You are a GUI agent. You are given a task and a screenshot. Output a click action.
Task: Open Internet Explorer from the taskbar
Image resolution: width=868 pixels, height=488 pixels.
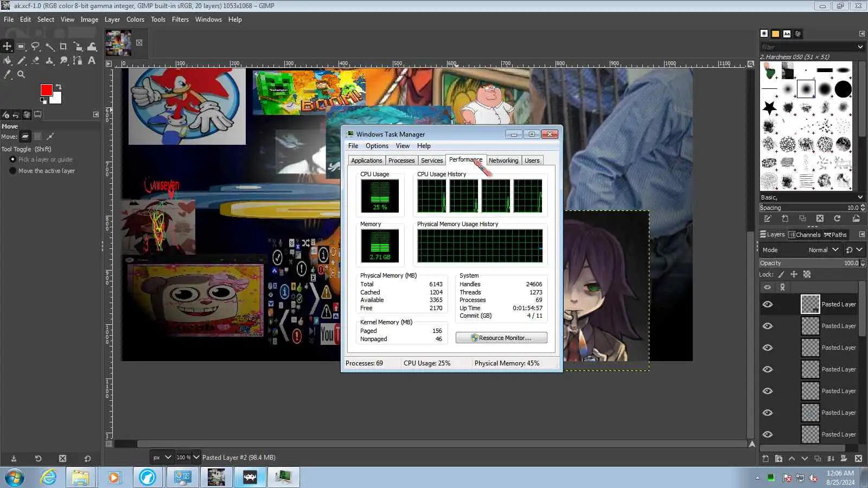(49, 478)
